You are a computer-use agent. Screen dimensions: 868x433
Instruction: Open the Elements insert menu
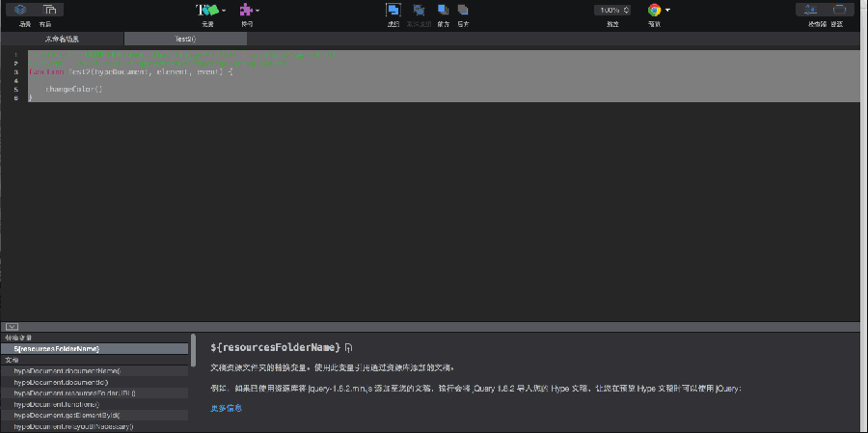pos(208,10)
